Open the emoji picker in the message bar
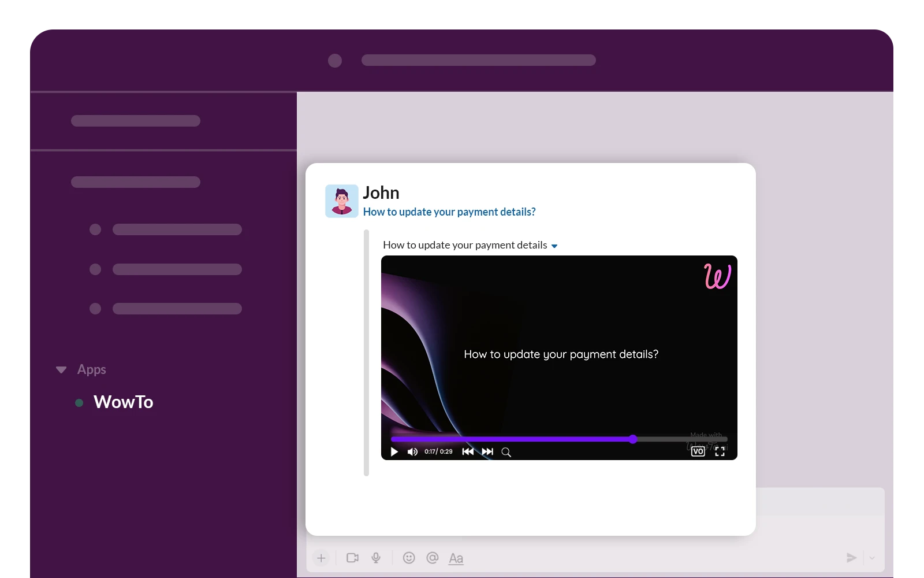This screenshot has height=578, width=924. (409, 558)
